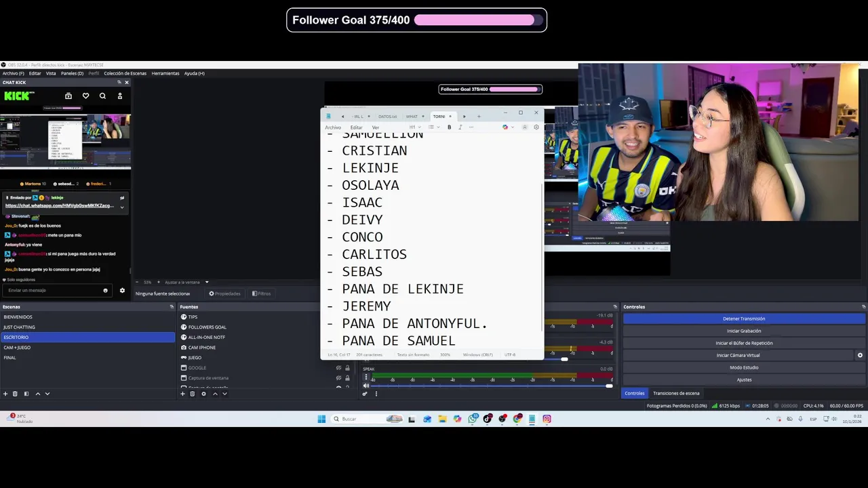Screen dimensions: 868x488
Task: Undock the Controles panel
Action: coord(863,307)
